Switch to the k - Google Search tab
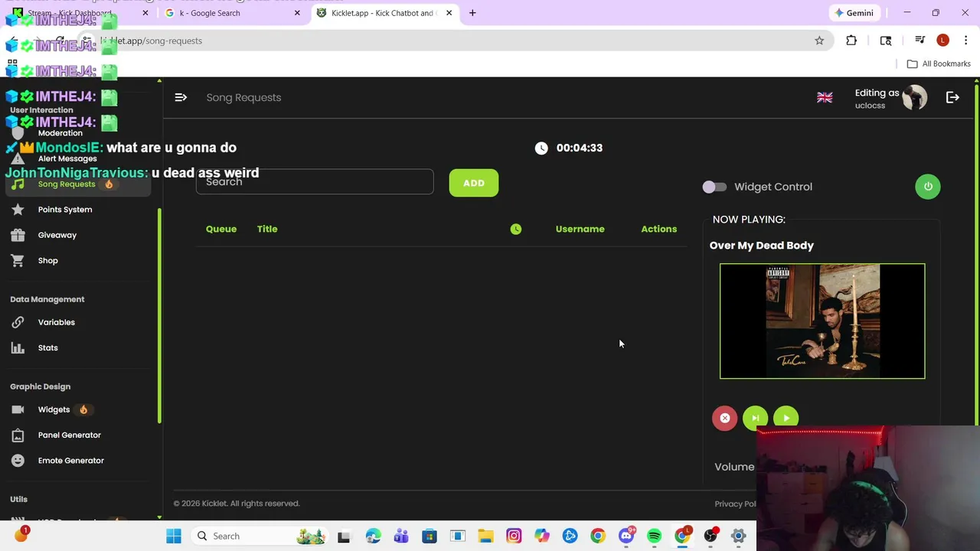The height and width of the screenshot is (551, 980). pyautogui.click(x=233, y=13)
